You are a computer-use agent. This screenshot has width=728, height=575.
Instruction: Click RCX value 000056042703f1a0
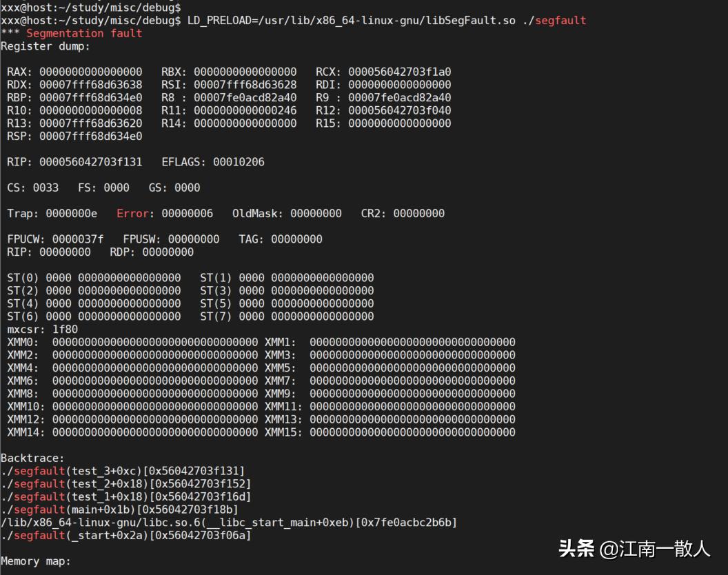400,72
